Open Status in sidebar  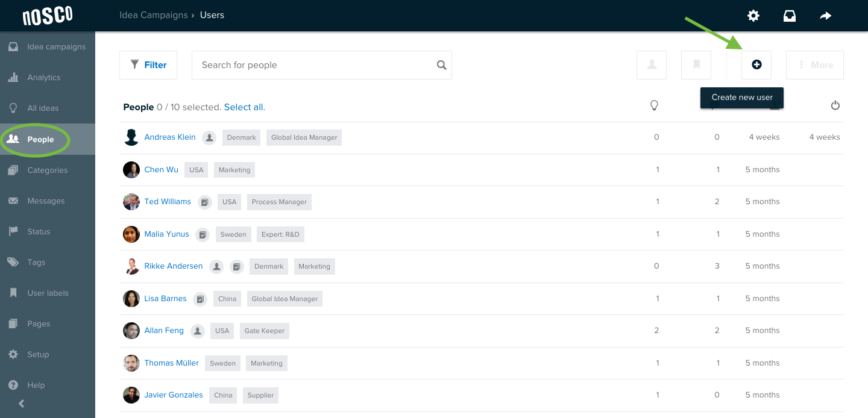pyautogui.click(x=48, y=231)
